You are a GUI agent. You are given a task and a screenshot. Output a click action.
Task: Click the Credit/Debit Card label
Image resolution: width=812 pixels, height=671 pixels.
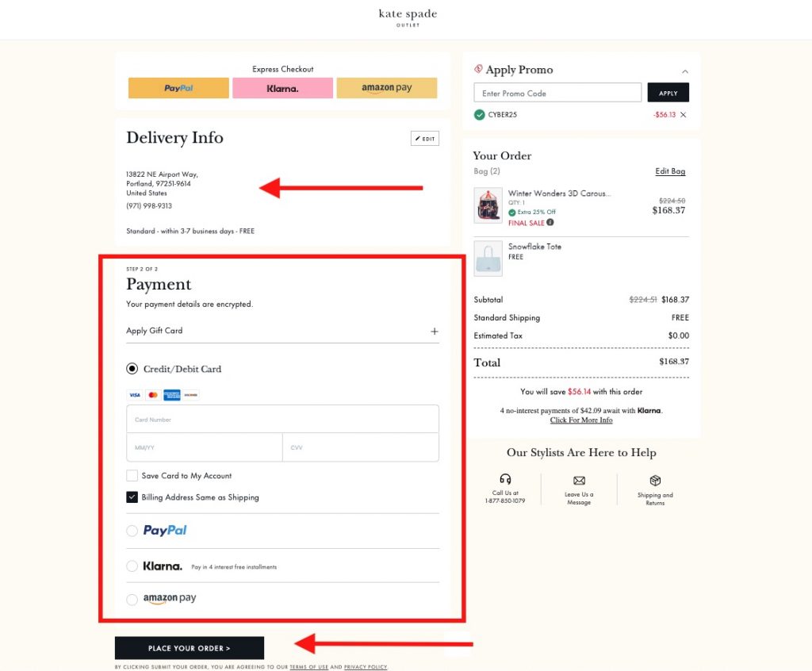click(182, 369)
